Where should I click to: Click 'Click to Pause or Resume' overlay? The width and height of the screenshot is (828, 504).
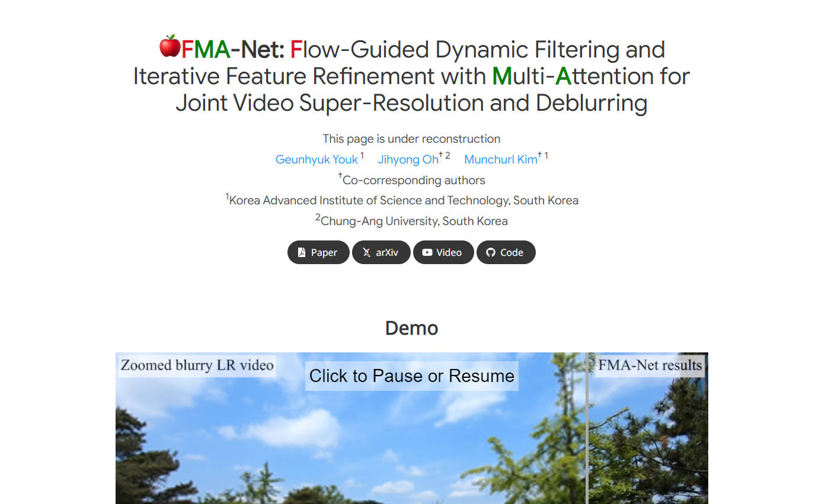coord(412,376)
